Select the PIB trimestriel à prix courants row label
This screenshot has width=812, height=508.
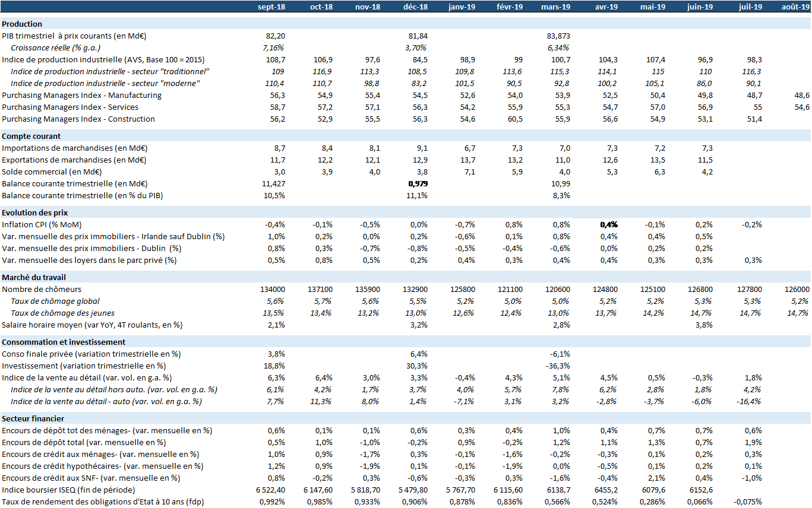[x=74, y=36]
